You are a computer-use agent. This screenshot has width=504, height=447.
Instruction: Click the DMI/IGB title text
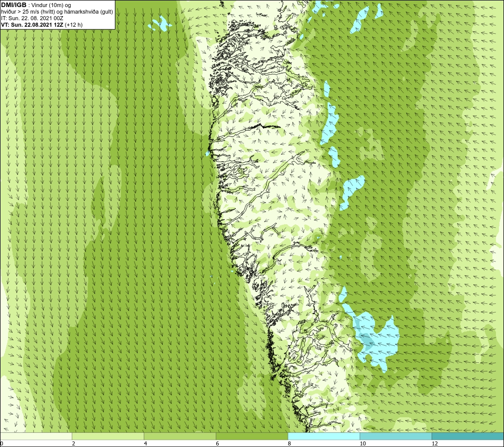tap(14, 5)
